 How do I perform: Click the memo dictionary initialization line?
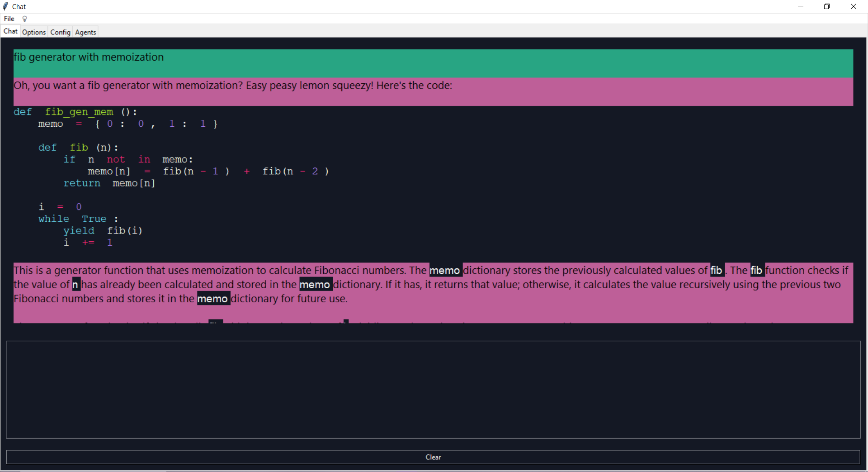127,124
